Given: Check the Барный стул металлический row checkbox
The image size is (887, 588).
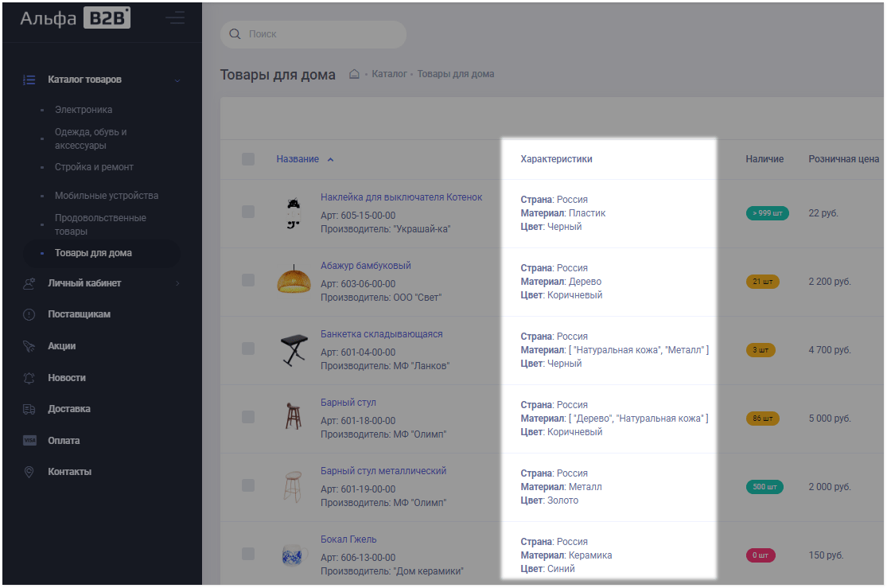Looking at the screenshot, I should click(x=247, y=485).
